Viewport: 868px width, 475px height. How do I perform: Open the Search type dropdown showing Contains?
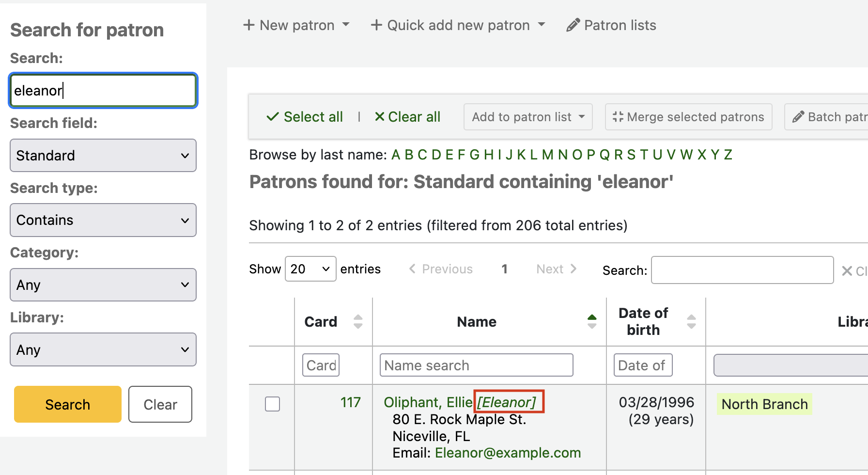pyautogui.click(x=103, y=220)
